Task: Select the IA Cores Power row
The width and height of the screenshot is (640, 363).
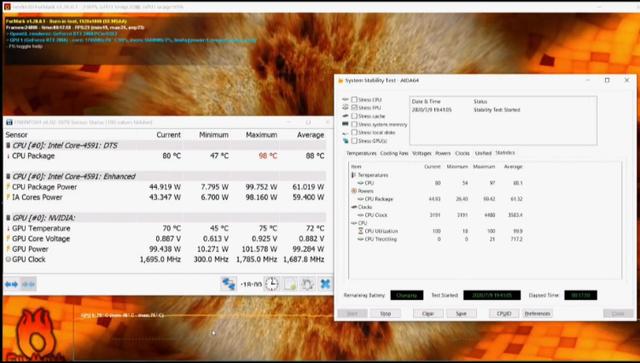Action: [165, 197]
